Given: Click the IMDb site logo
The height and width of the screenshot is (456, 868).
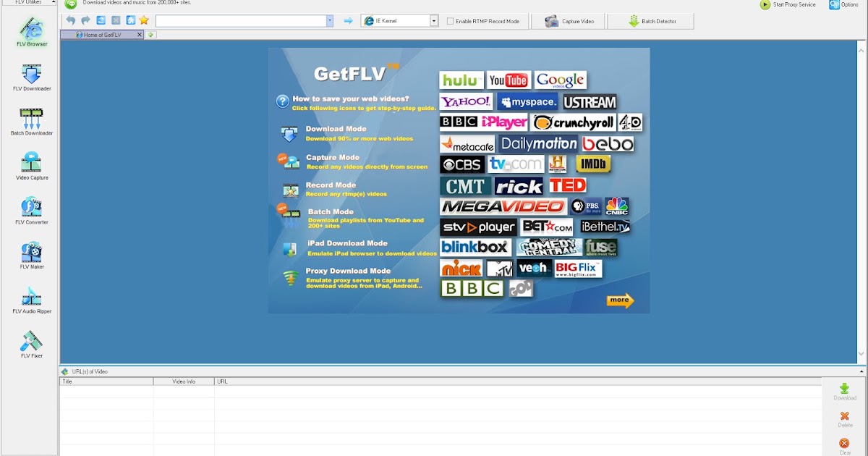Looking at the screenshot, I should (x=593, y=164).
